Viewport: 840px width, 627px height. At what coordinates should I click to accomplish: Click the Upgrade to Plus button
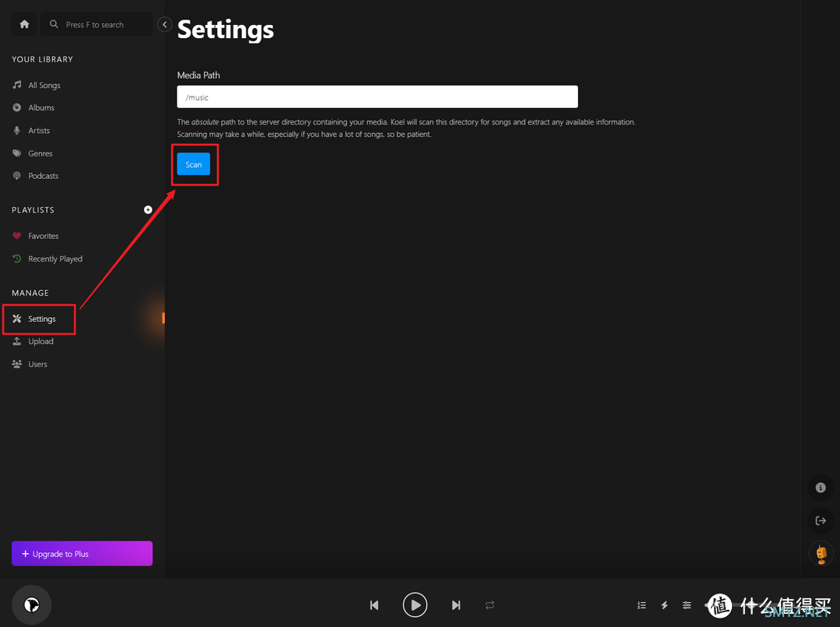coord(82,554)
